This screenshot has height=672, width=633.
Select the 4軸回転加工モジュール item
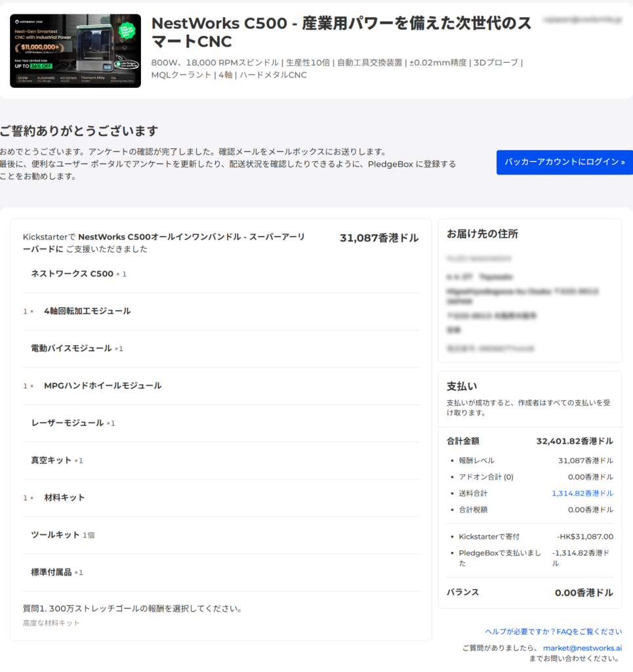tap(87, 311)
